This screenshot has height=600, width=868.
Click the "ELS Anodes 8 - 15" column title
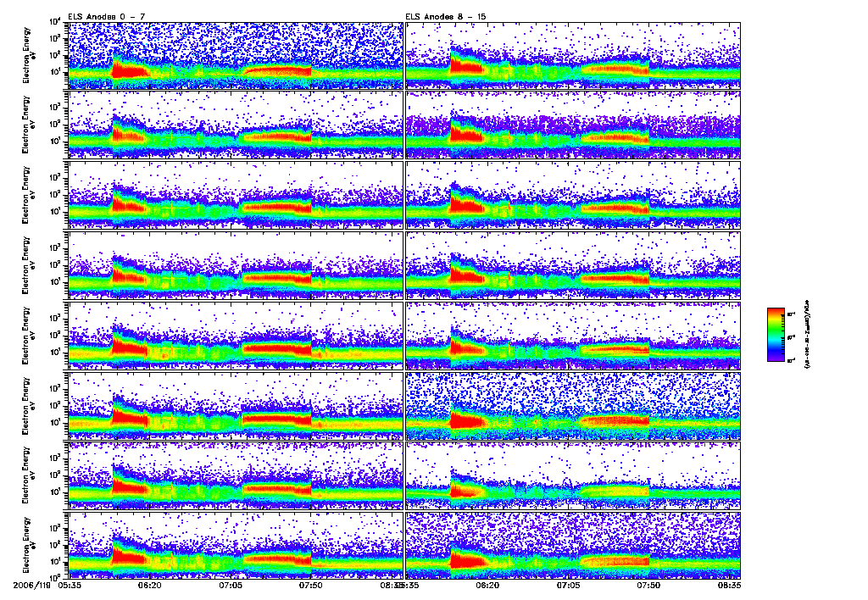pyautogui.click(x=446, y=17)
